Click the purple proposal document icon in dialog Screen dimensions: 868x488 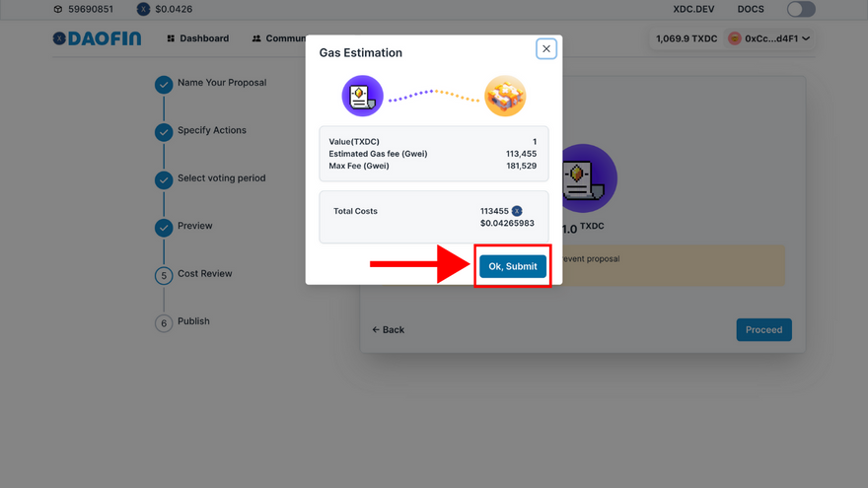click(x=363, y=96)
